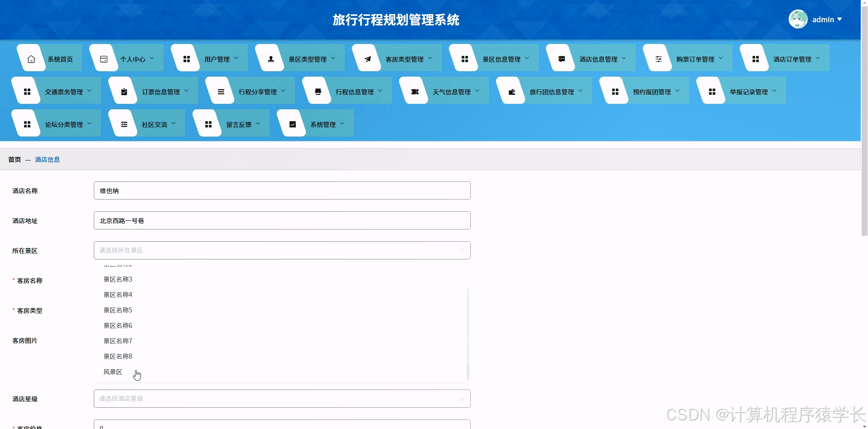Click the checkmark icon on 系统管理

pyautogui.click(x=292, y=123)
